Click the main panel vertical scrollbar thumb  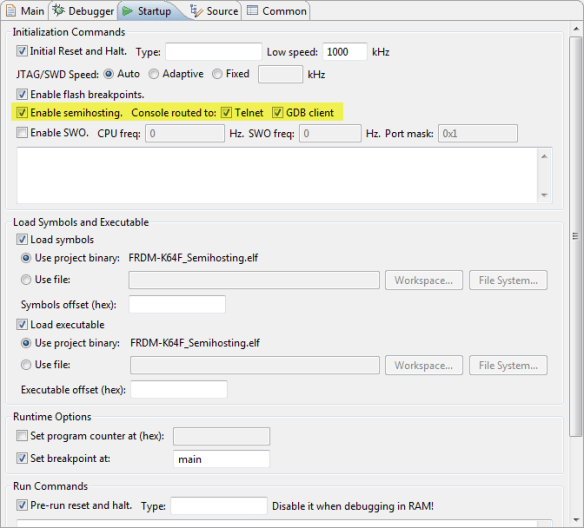(x=576, y=236)
